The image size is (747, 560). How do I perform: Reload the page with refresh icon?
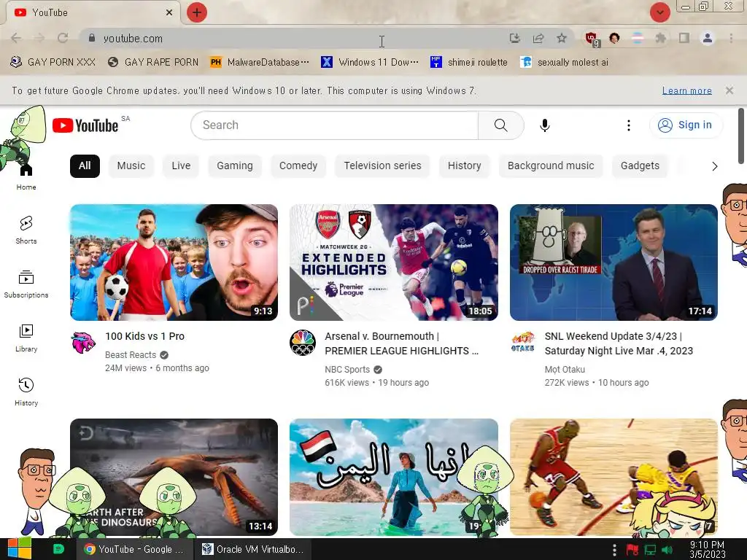coord(63,38)
